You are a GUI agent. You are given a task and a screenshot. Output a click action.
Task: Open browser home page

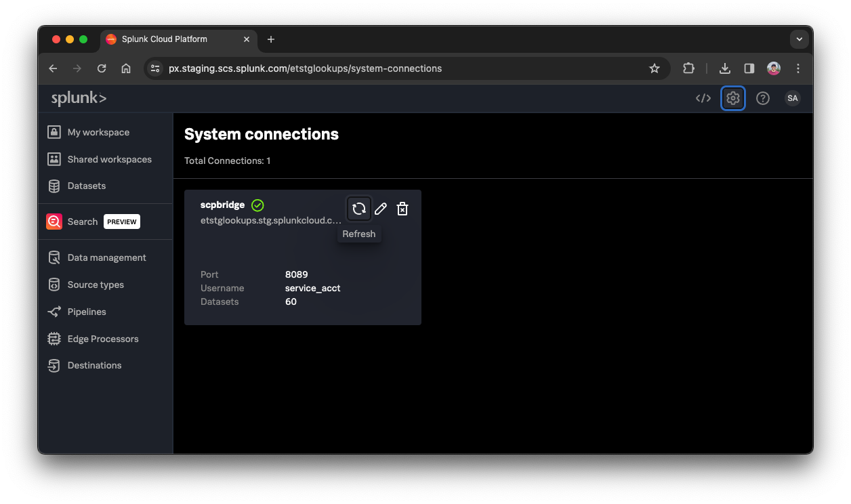126,68
